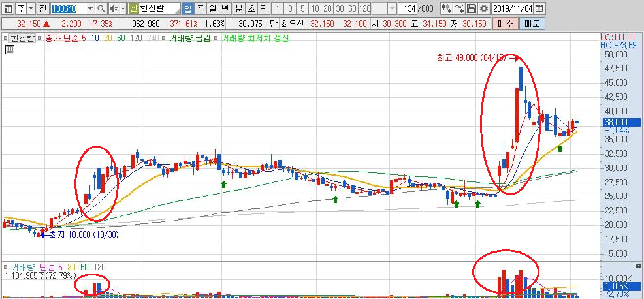The width and height of the screenshot is (644, 299).
Task: Click the LC:111,11 readout
Action: click(x=618, y=37)
